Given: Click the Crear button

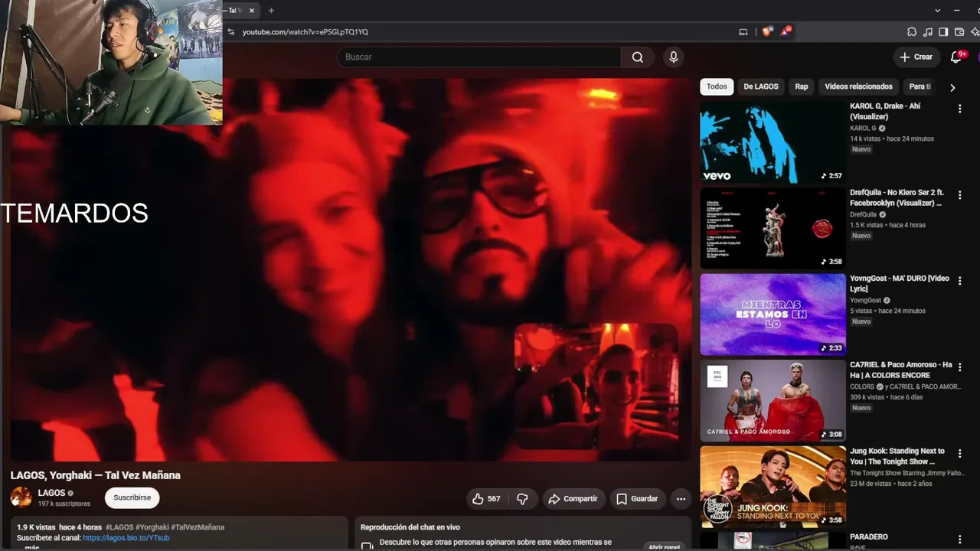Looking at the screenshot, I should (x=916, y=57).
